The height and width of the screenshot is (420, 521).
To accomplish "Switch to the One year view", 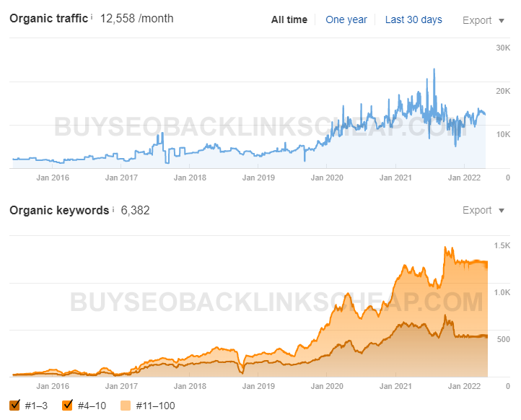I will click(346, 20).
